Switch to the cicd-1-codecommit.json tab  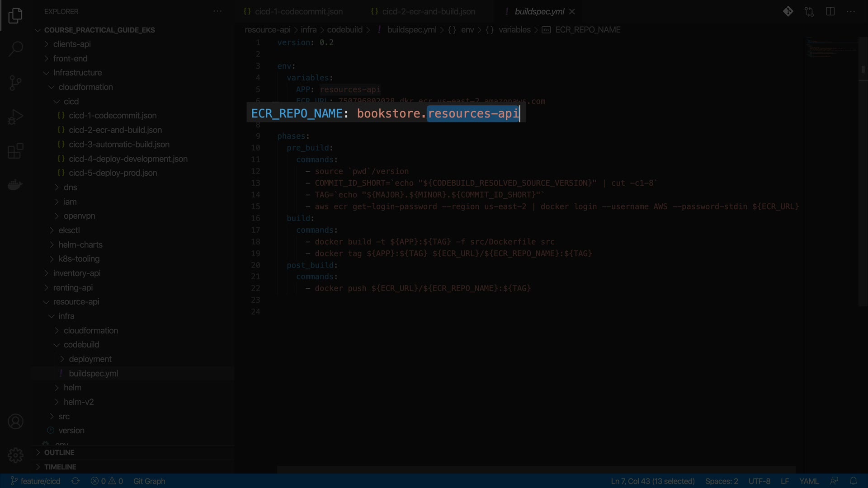[x=298, y=12]
